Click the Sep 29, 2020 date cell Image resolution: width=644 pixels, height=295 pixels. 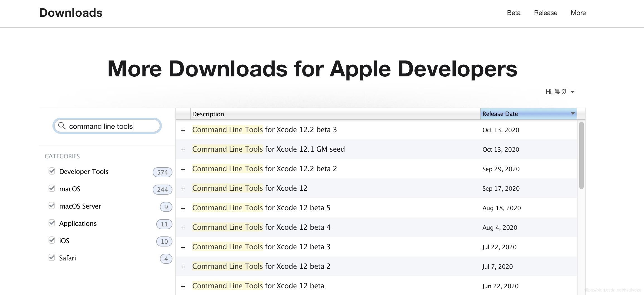501,169
